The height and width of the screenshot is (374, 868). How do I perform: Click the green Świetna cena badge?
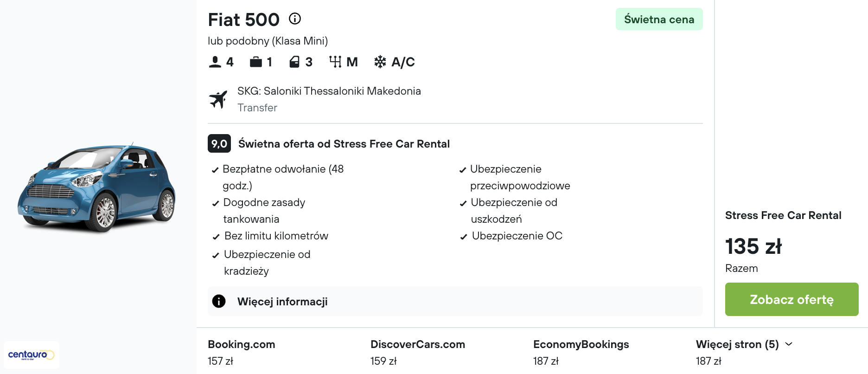659,19
